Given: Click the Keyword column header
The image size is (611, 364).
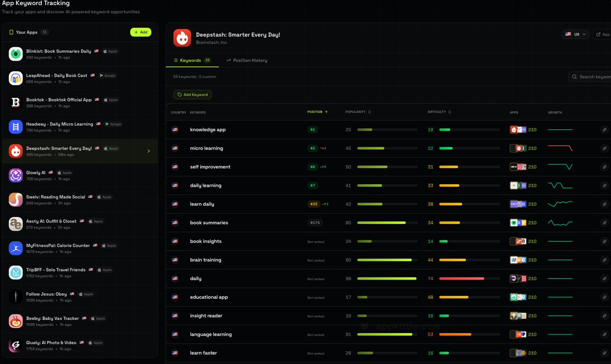Looking at the screenshot, I should (x=198, y=112).
